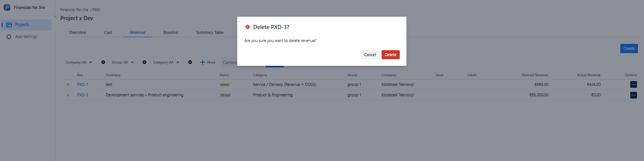Viewport: 644px width, 161px height.
Task: Open App Settings in the sidebar
Action: click(26, 36)
